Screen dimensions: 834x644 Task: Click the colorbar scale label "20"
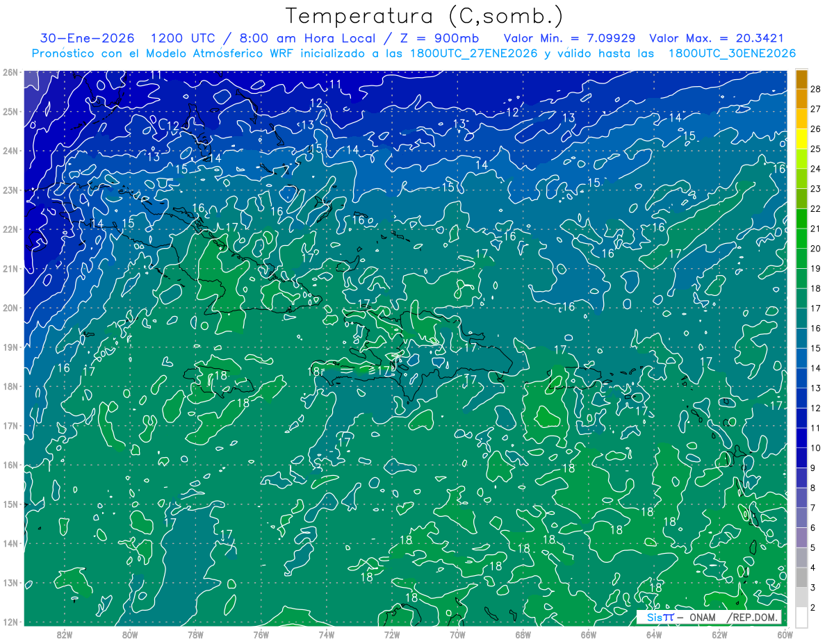tap(816, 249)
